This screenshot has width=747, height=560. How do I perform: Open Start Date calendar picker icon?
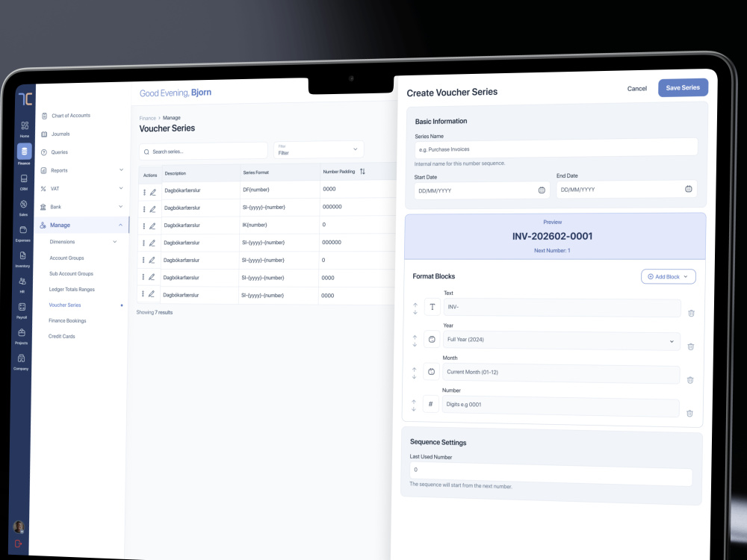(542, 190)
